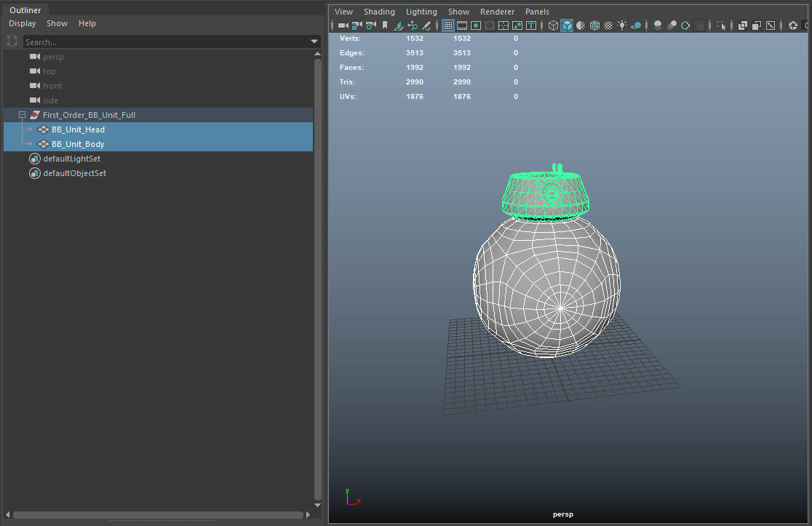The height and width of the screenshot is (526, 812).
Task: Click Outliner vertical scrollbar down arrow
Action: pos(317,505)
